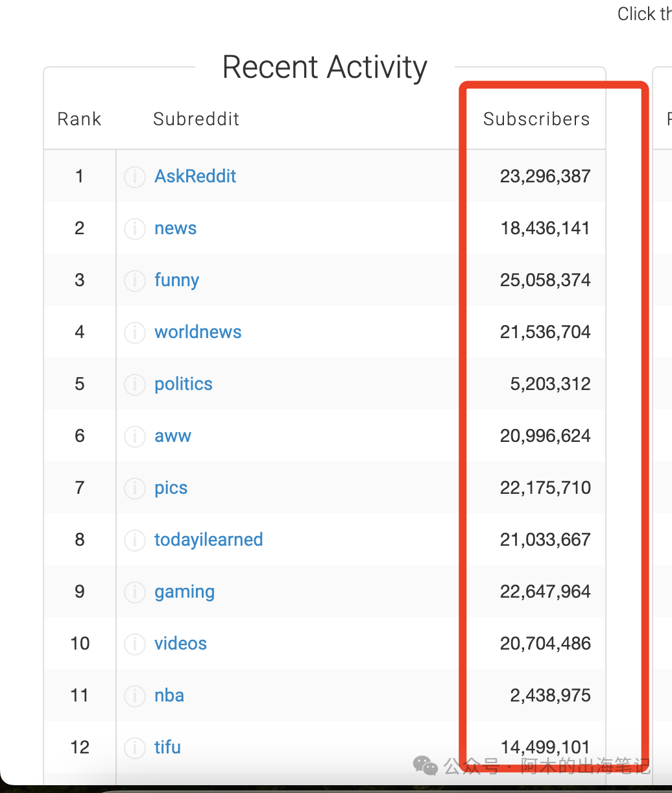Visit the tifu subreddit link
Screen dimensions: 672x793
pos(167,748)
